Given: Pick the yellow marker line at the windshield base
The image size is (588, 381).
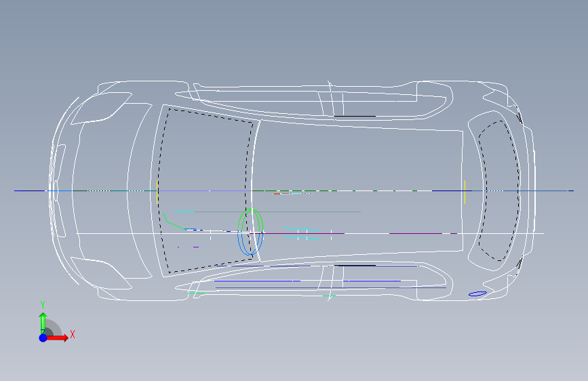Looking at the screenshot, I should 157,192.
